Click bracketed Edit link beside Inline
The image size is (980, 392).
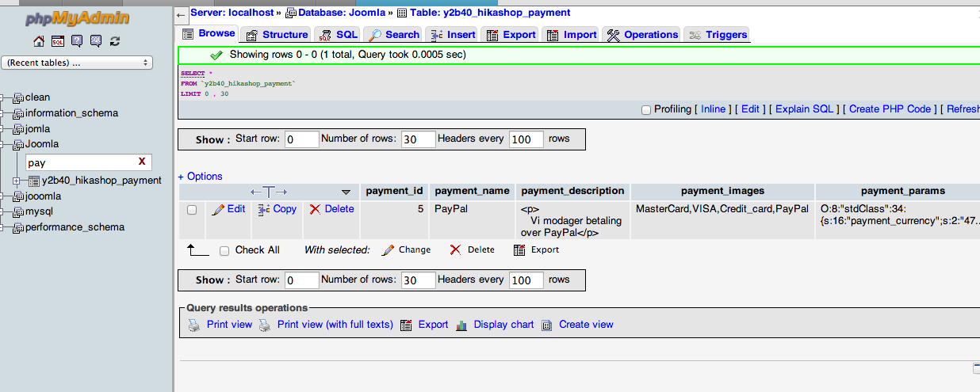750,109
